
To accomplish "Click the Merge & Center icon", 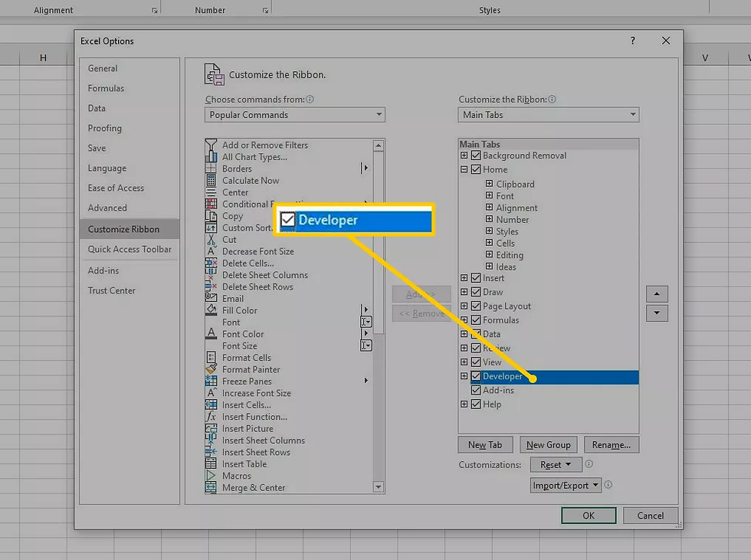I will click(211, 488).
